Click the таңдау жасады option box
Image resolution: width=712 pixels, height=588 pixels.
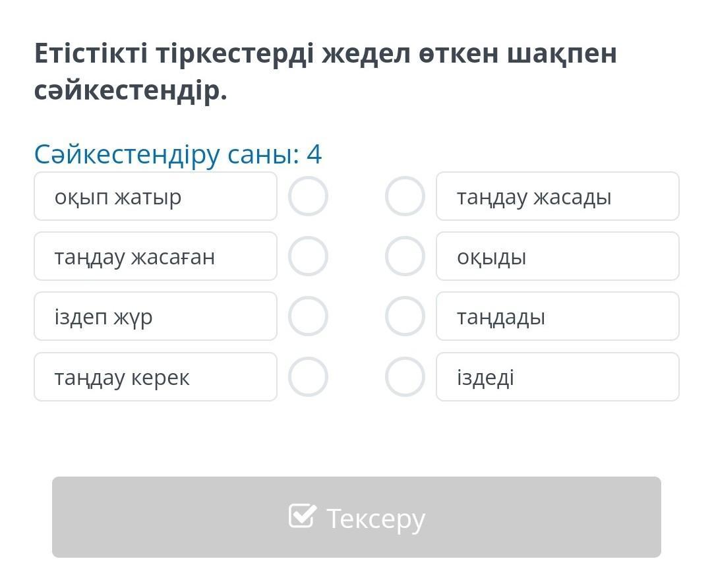pyautogui.click(x=557, y=196)
